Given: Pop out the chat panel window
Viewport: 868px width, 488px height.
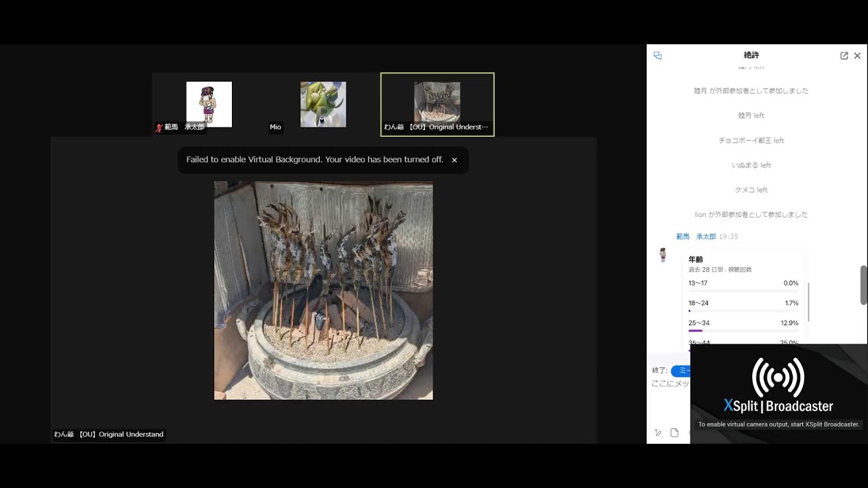Looking at the screenshot, I should tap(844, 56).
